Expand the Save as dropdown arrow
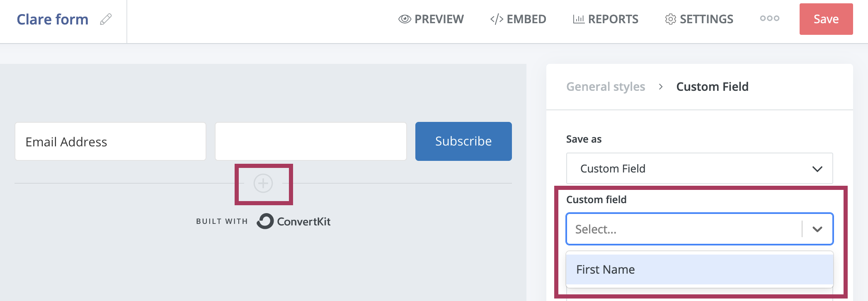Screen dimensions: 868x301 [817, 169]
